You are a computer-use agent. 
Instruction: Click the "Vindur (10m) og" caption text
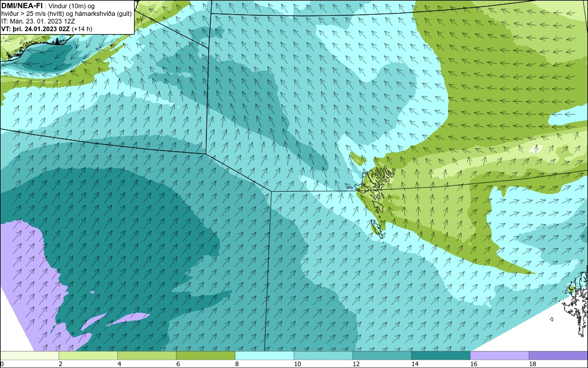click(72, 6)
